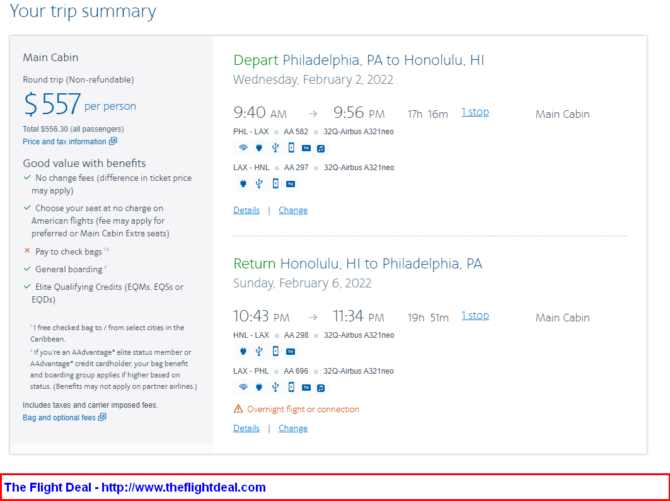
Task: Click the Overnight flight or connection warning text
Action: pos(303,409)
